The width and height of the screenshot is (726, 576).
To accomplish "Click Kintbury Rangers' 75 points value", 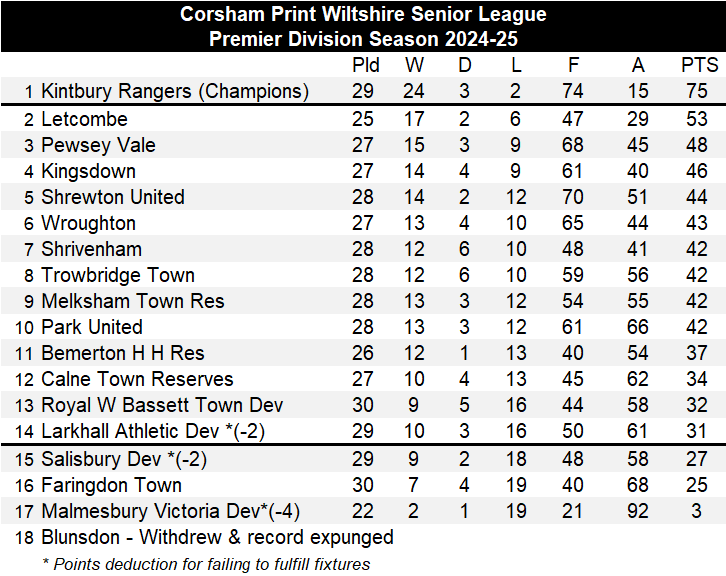I will click(699, 91).
